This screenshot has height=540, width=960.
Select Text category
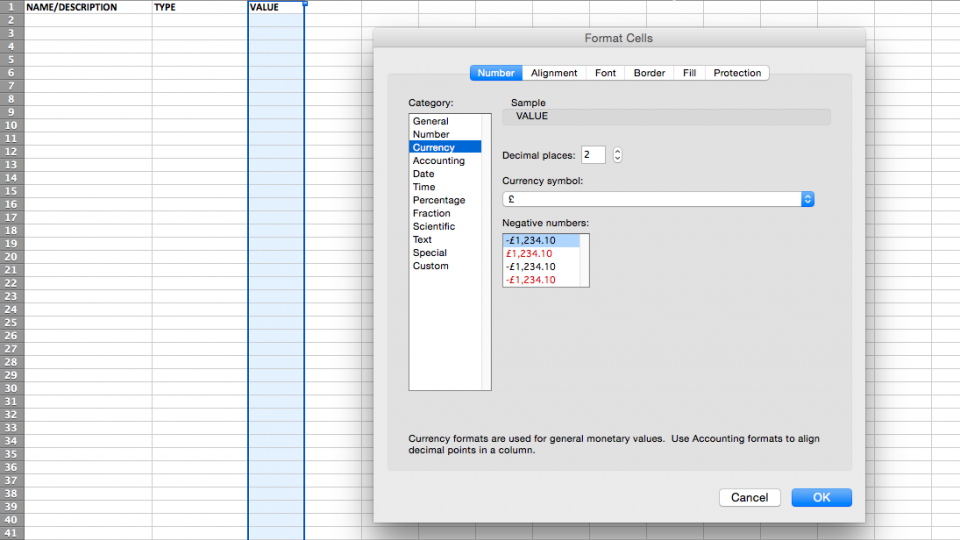[x=445, y=239]
